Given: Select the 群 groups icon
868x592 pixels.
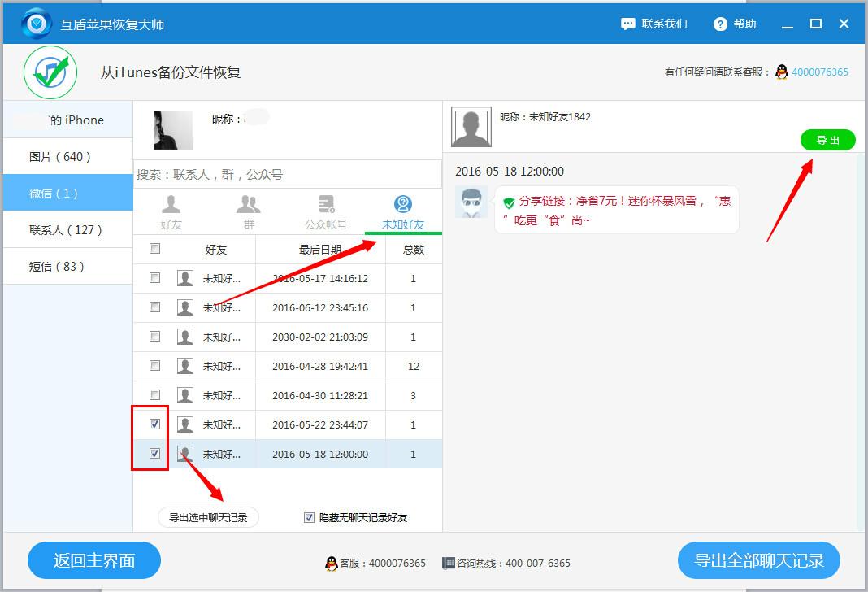Looking at the screenshot, I should click(x=248, y=204).
